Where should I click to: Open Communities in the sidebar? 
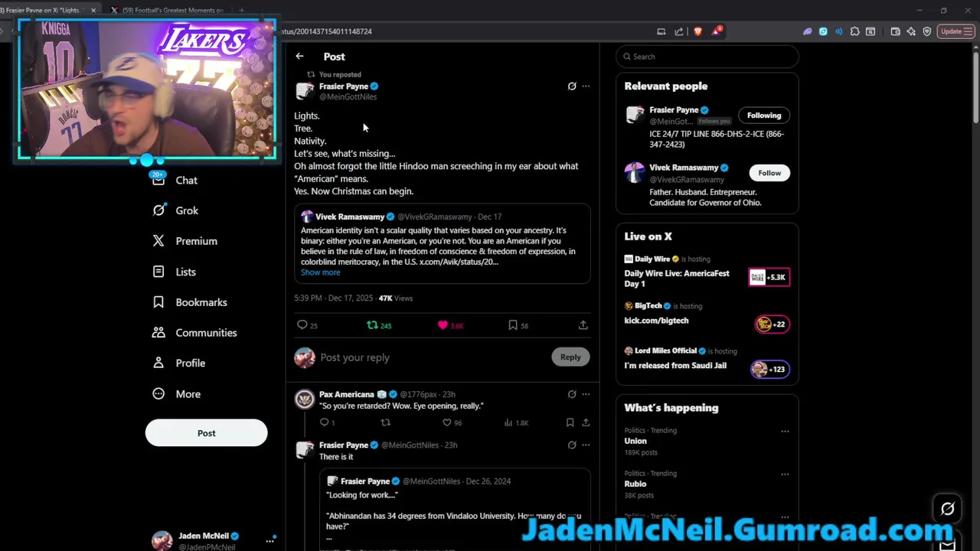point(194,333)
